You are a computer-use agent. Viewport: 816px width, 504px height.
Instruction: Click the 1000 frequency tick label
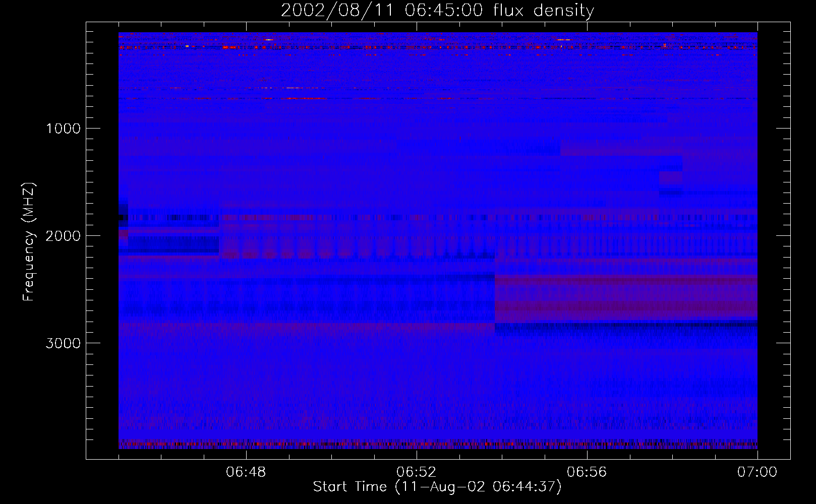point(63,129)
